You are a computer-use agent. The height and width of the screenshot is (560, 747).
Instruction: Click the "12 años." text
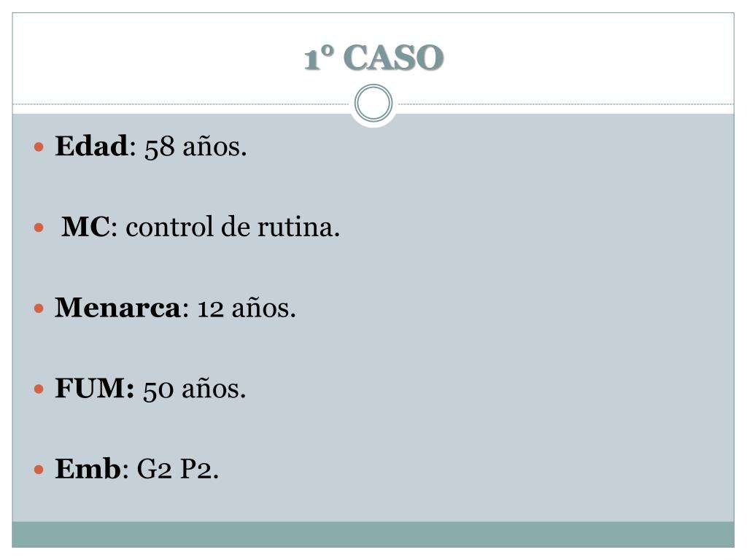click(x=247, y=308)
